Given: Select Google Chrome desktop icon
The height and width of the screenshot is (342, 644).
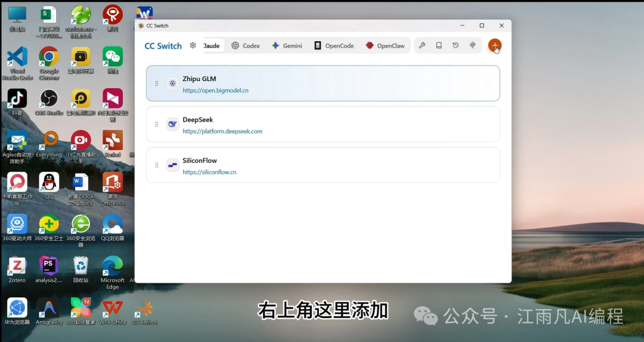Looking at the screenshot, I should [49, 63].
